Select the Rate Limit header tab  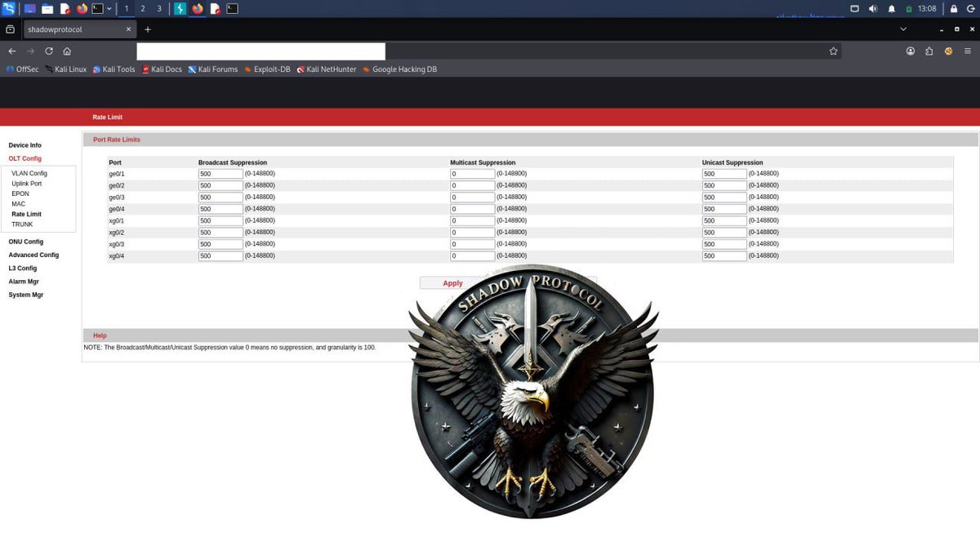click(x=107, y=118)
